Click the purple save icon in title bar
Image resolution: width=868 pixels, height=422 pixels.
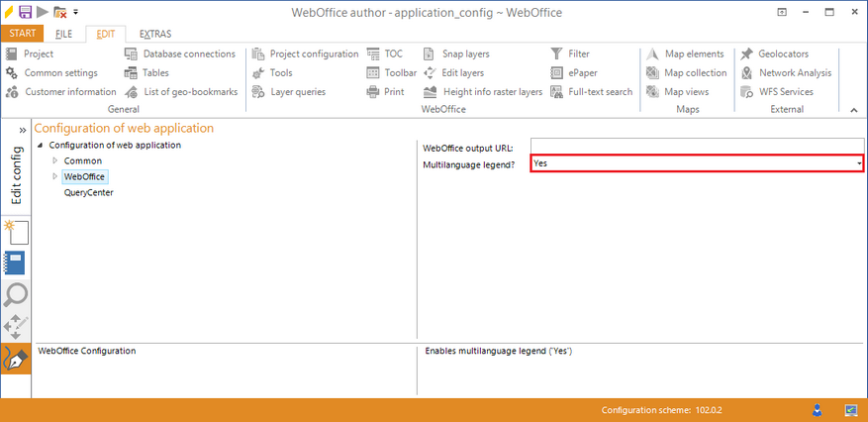25,12
